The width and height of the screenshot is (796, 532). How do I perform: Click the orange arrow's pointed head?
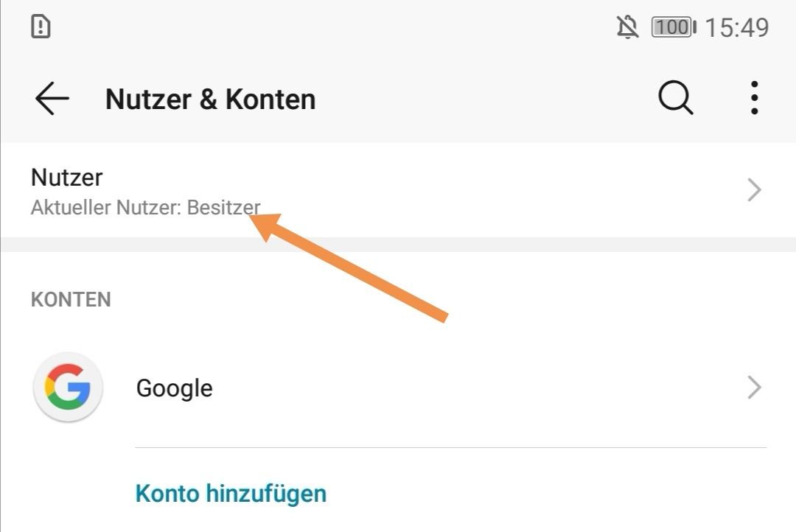(x=264, y=225)
